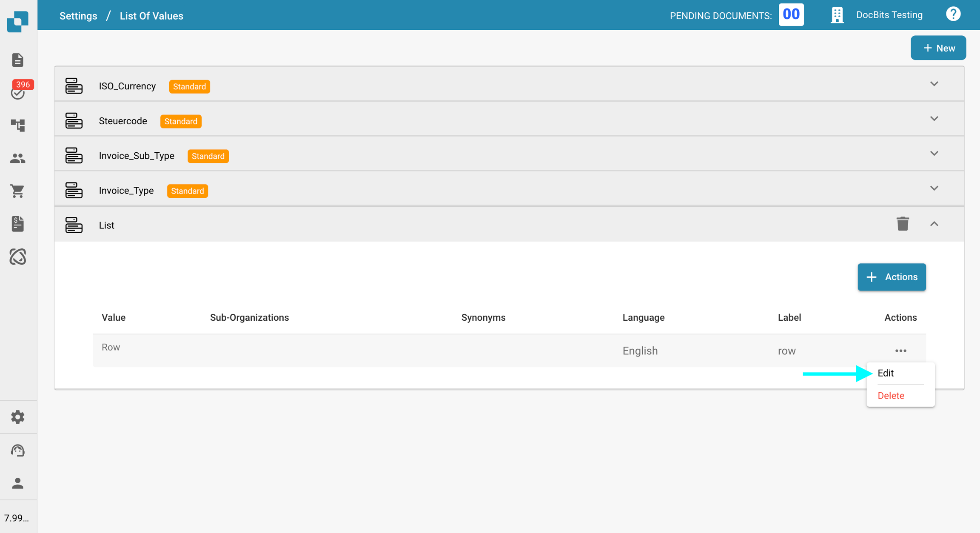Open the shopping cart icon in sidebar
This screenshot has width=980, height=533.
pyautogui.click(x=18, y=191)
